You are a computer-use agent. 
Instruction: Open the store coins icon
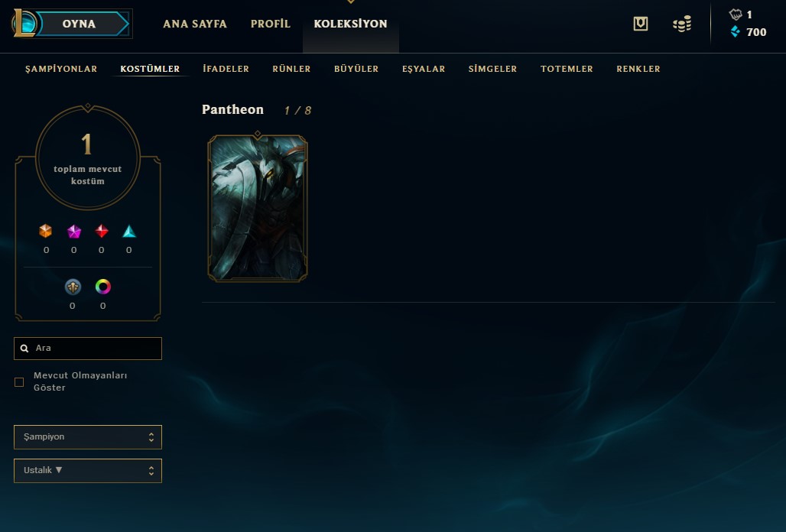(x=682, y=24)
